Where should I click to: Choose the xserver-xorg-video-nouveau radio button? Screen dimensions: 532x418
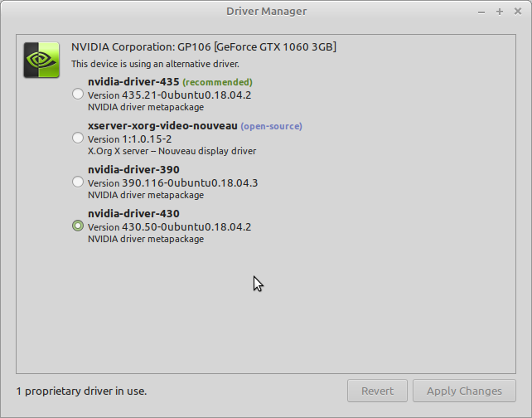(78, 138)
